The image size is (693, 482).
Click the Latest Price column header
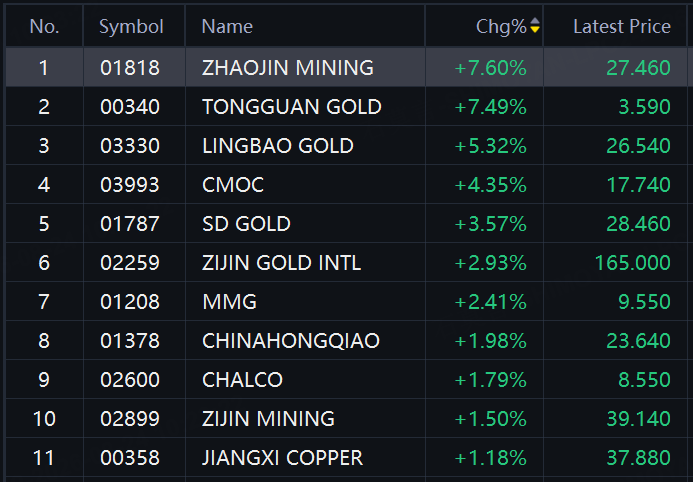622,27
